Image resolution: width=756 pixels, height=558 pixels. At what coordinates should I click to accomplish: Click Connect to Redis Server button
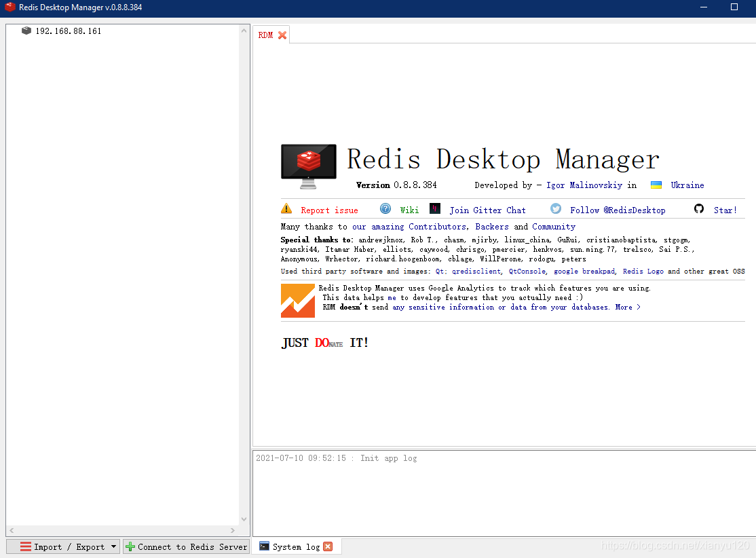pyautogui.click(x=186, y=546)
